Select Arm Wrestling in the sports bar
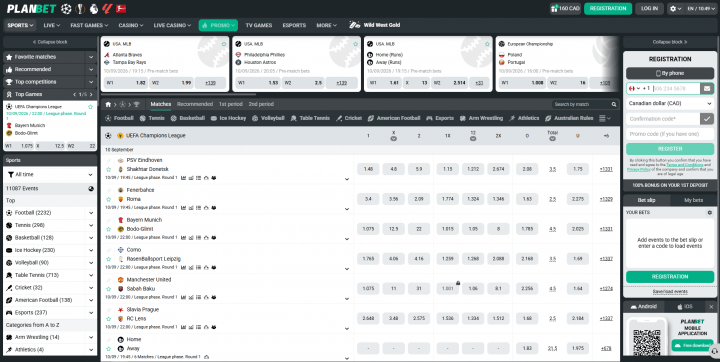 point(480,118)
